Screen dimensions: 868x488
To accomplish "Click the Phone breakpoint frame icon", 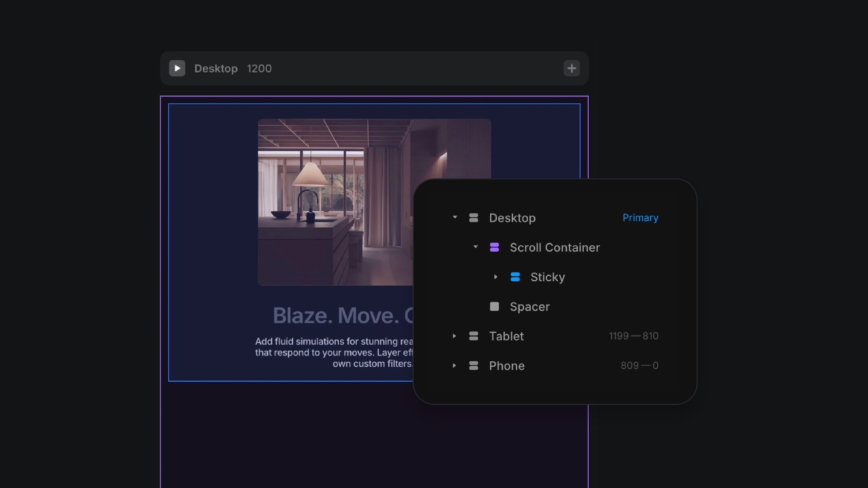I will (473, 366).
